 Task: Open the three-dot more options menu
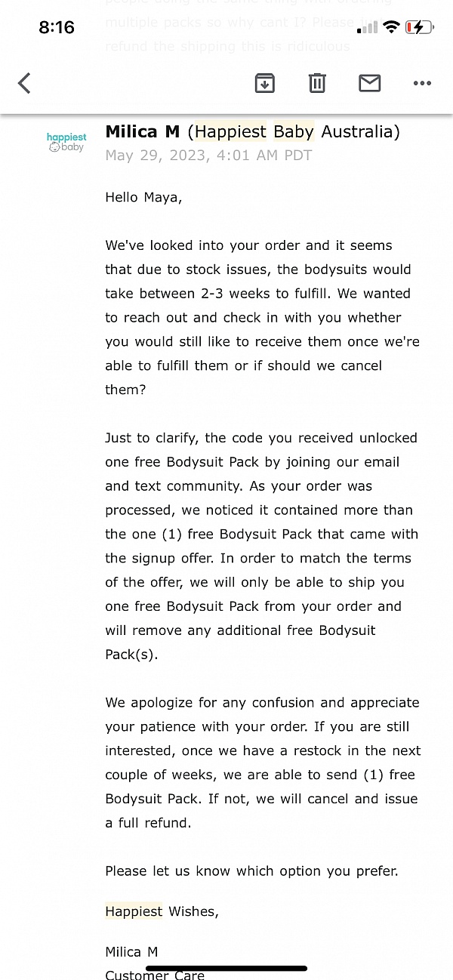(x=422, y=83)
